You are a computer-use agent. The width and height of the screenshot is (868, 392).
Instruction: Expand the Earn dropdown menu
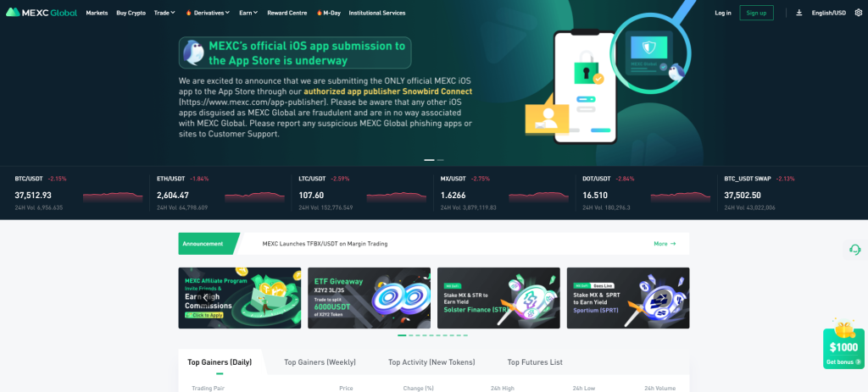pyautogui.click(x=248, y=13)
